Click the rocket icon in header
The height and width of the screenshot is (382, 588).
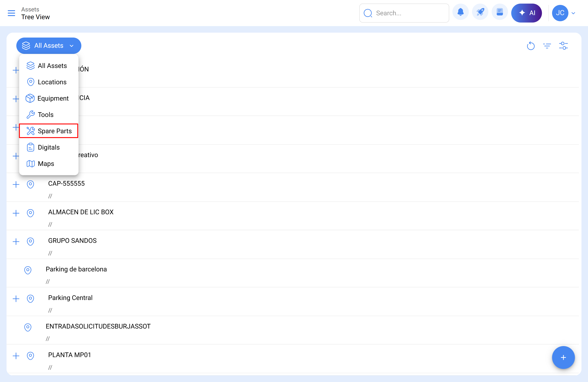[480, 12]
